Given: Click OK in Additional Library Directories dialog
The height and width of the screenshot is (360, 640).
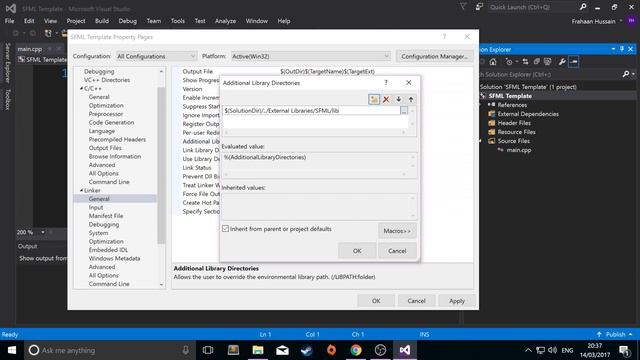Looking at the screenshot, I should 357,251.
